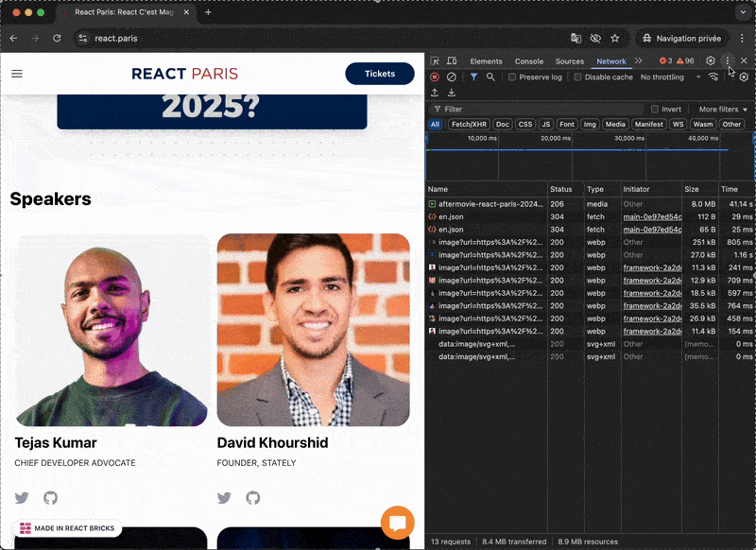Screen dimensions: 756x550
Task: Close the DevTools panel
Action: pyautogui.click(x=744, y=60)
